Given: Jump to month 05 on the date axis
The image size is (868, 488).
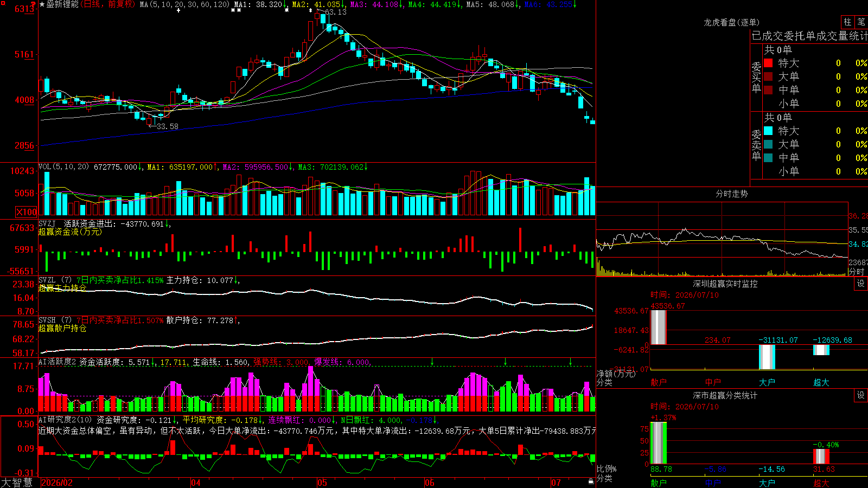Looking at the screenshot, I should coord(322,483).
